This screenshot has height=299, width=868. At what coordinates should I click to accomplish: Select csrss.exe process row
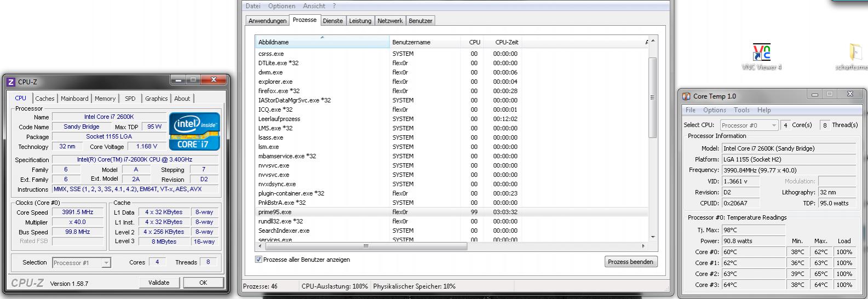click(452, 54)
